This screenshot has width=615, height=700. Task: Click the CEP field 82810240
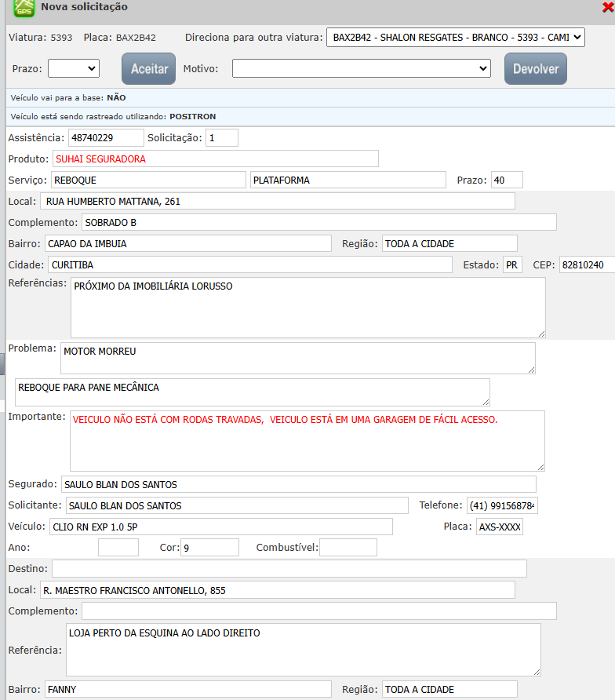click(x=588, y=264)
